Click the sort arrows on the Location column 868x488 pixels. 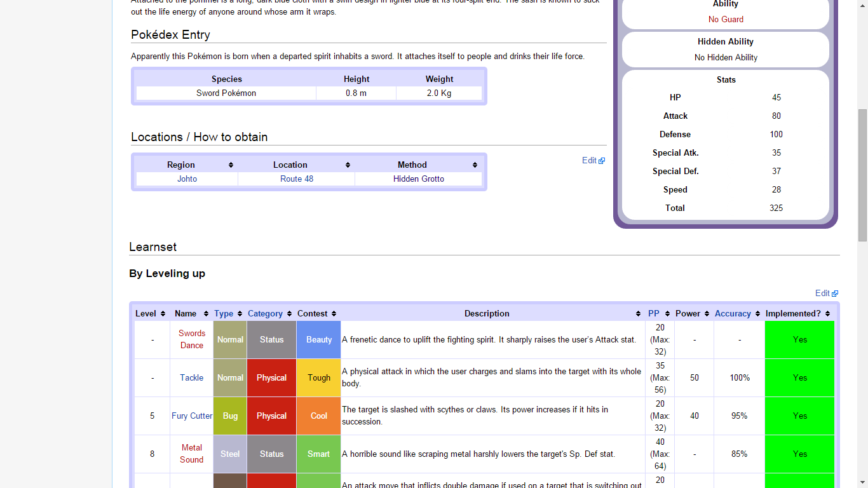click(x=348, y=165)
